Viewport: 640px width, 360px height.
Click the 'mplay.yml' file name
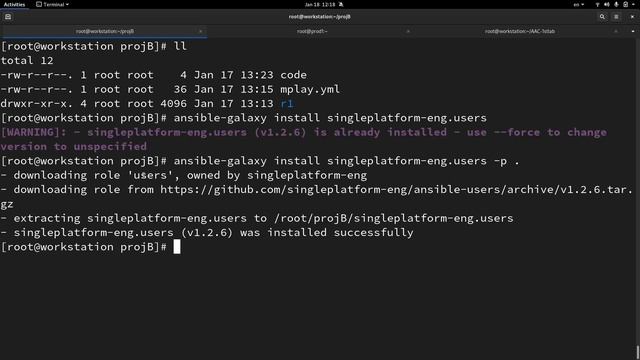[310, 89]
